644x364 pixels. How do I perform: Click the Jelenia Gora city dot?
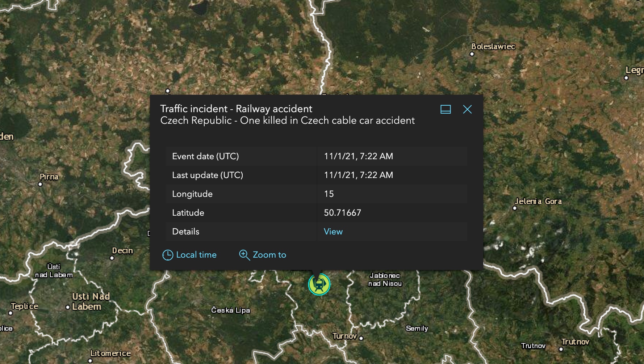coord(515,208)
